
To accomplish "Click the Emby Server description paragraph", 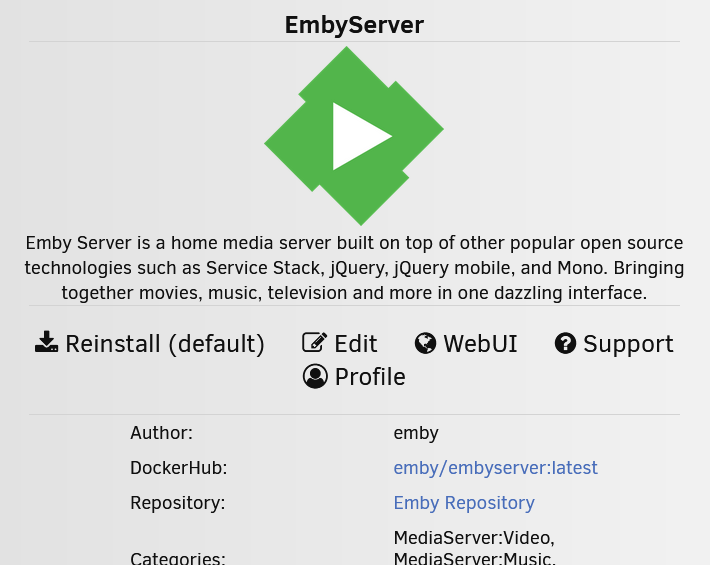I will click(354, 268).
